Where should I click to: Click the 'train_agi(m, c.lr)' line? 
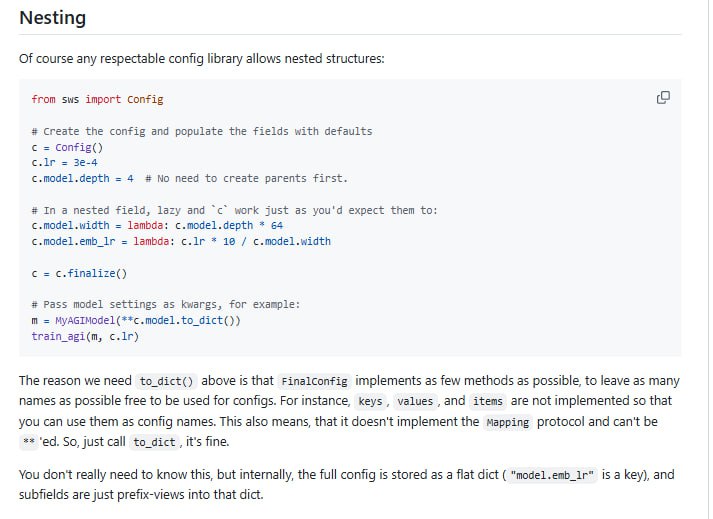[85, 336]
